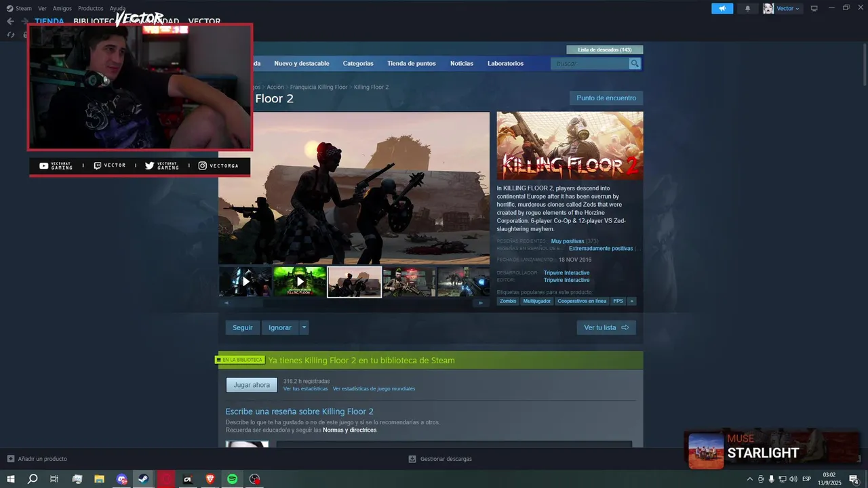Open Brave browser from taskbar
This screenshot has height=488, width=868.
point(210,479)
